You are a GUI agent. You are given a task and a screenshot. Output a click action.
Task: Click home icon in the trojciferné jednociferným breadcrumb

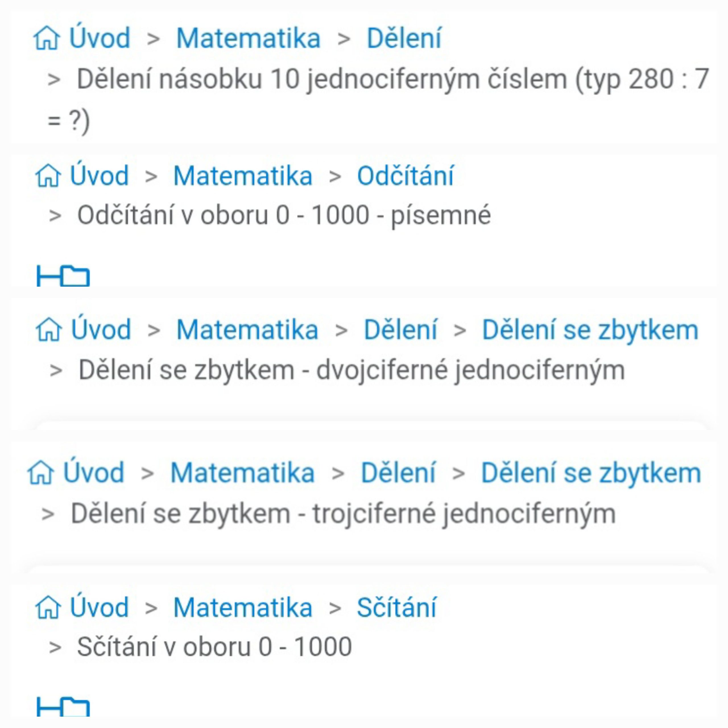[41, 473]
